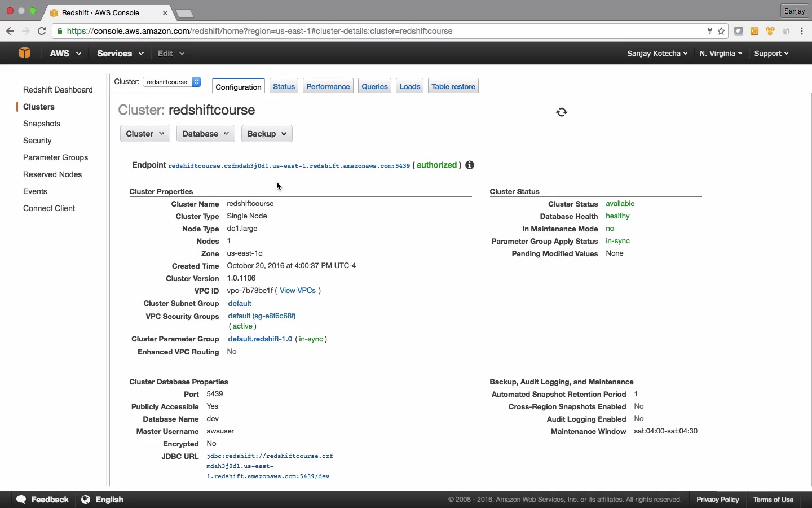Image resolution: width=812 pixels, height=508 pixels.
Task: Click the 'authorized' endpoint status text
Action: coord(437,165)
